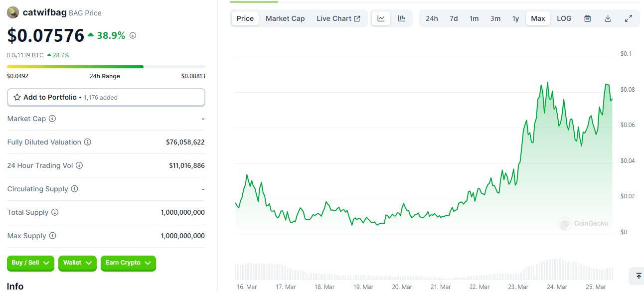Image resolution: width=644 pixels, height=292 pixels.
Task: Click the $0.0492 range low value
Action: [x=17, y=76]
